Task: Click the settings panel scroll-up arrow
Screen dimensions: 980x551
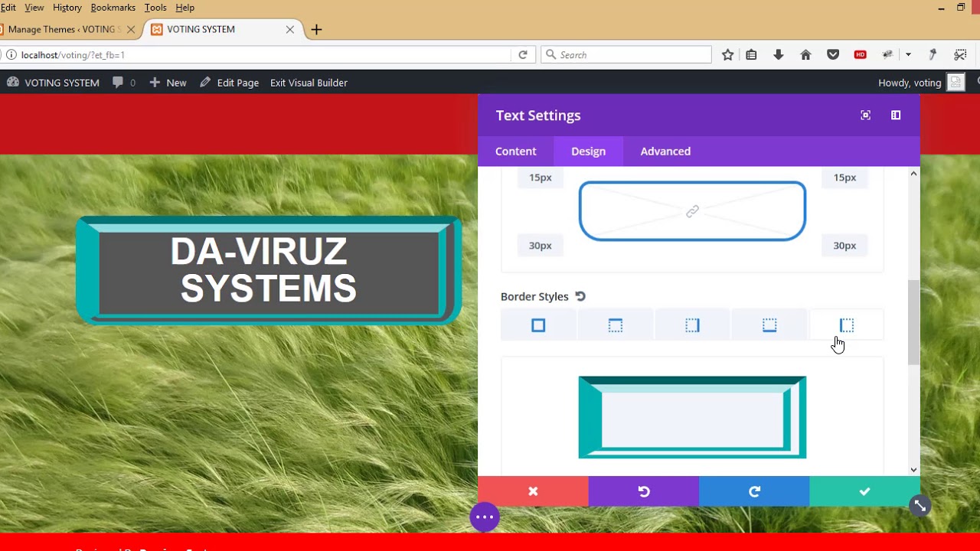Action: [913, 174]
